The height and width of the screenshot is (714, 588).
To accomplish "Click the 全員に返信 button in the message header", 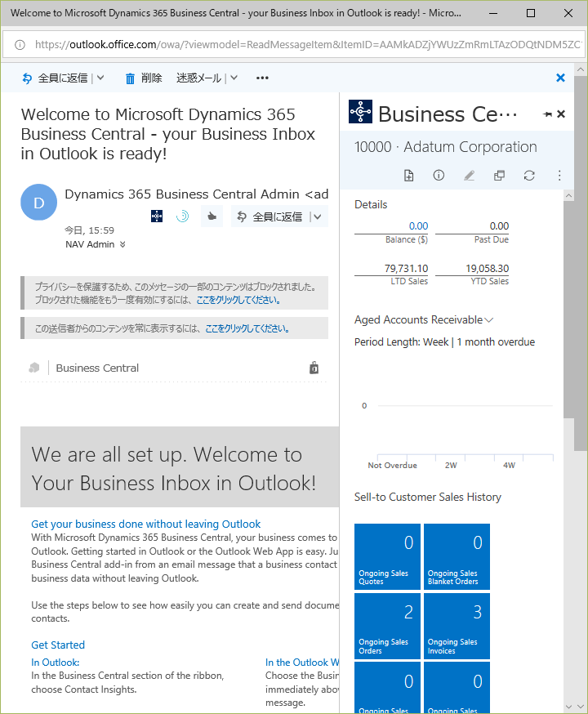I will pyautogui.click(x=269, y=216).
